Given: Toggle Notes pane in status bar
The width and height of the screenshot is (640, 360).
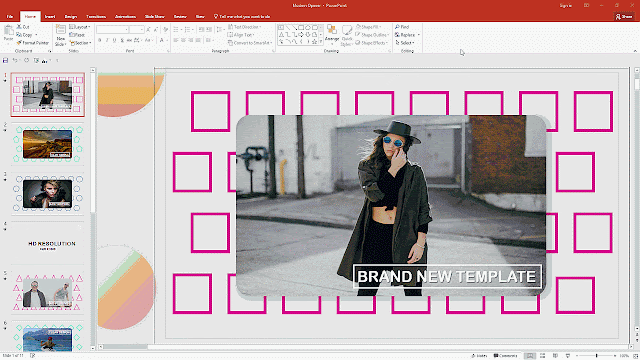Looking at the screenshot, I should click(479, 356).
